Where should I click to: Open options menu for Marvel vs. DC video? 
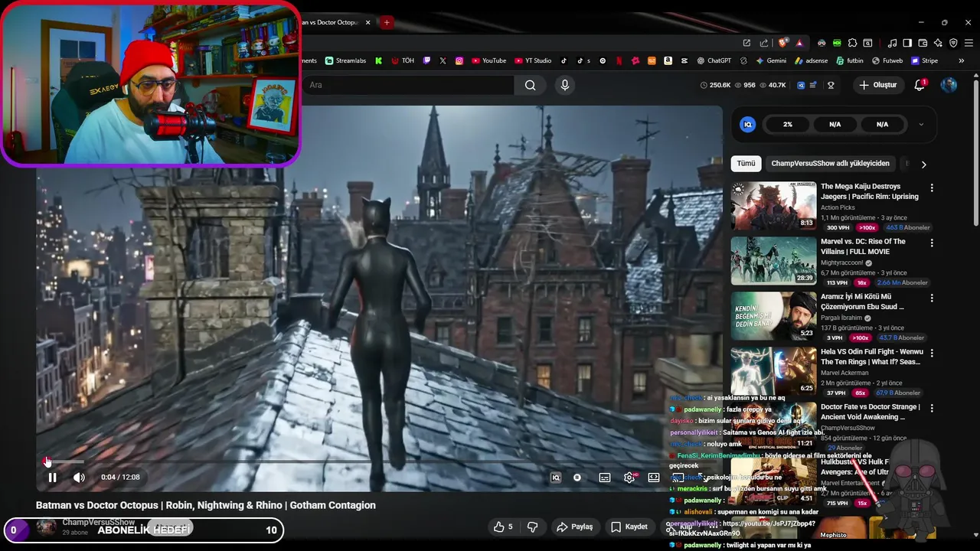click(x=932, y=243)
